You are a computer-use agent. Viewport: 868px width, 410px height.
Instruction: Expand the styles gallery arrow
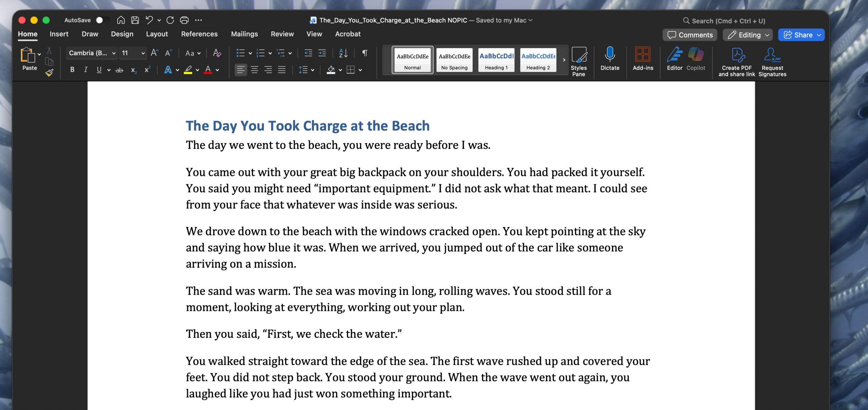coord(564,60)
